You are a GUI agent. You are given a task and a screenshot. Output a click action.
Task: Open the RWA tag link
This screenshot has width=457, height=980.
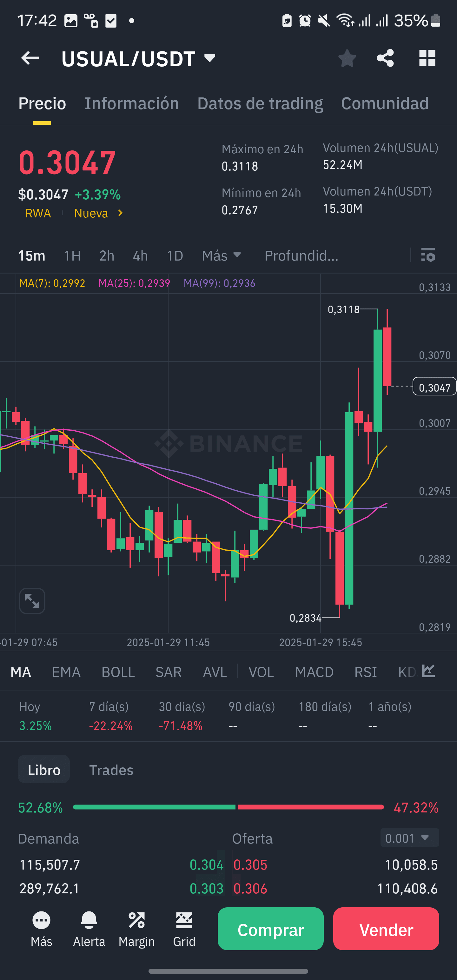point(38,213)
